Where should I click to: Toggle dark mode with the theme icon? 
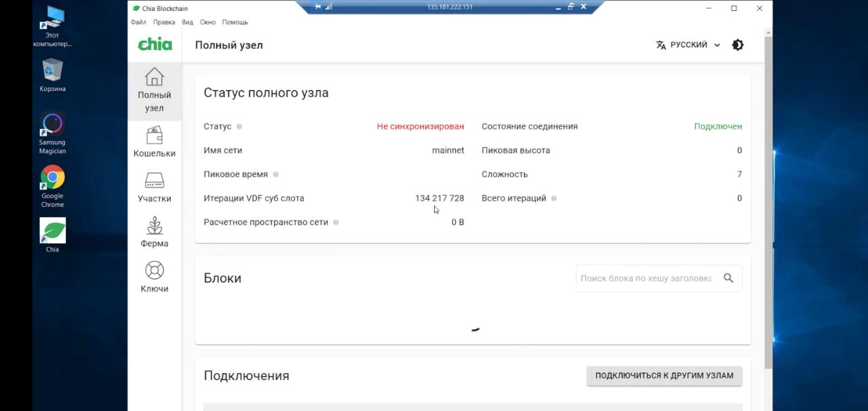click(x=738, y=45)
